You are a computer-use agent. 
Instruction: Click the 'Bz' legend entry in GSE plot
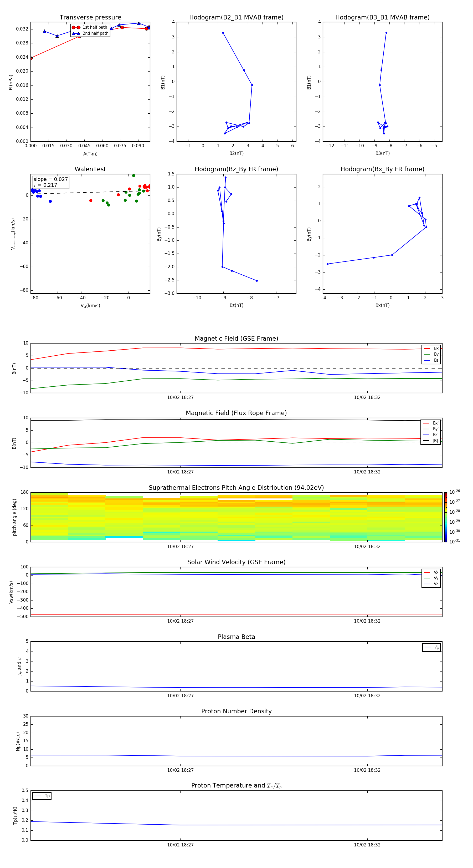tap(431, 360)
